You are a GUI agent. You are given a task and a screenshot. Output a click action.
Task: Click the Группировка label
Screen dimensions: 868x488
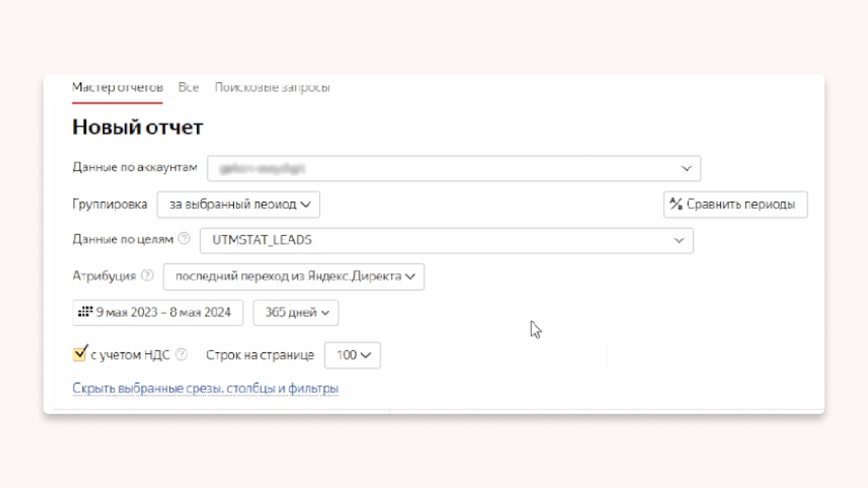coord(110,204)
